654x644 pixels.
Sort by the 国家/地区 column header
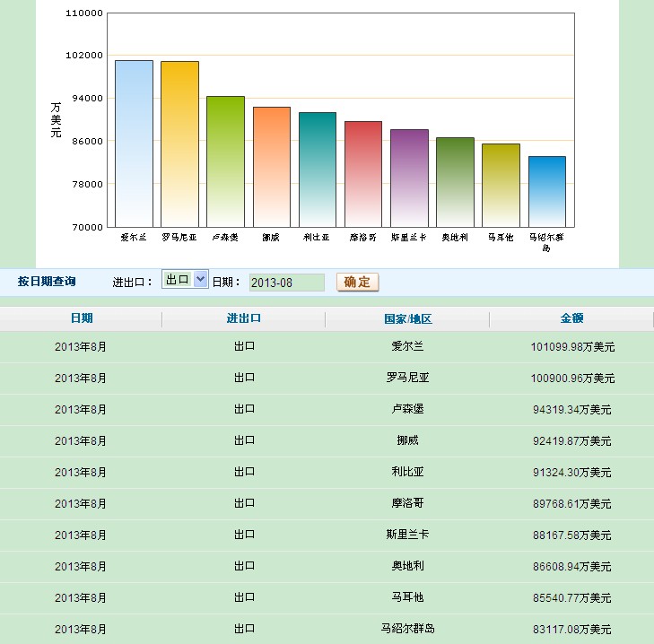tap(407, 319)
